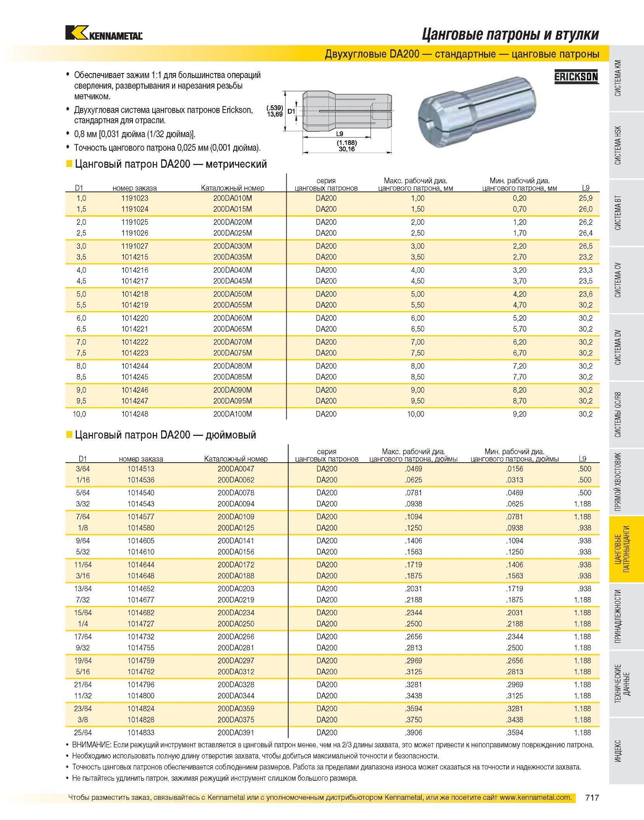The height and width of the screenshot is (820, 644).
Task: Click the ВНИМАНИЕ warning note
Action: 333,745
